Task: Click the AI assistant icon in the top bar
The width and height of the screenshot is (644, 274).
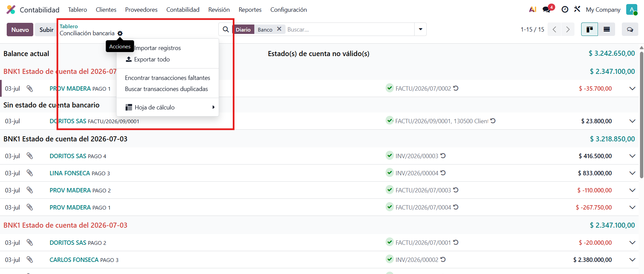Action: click(532, 9)
